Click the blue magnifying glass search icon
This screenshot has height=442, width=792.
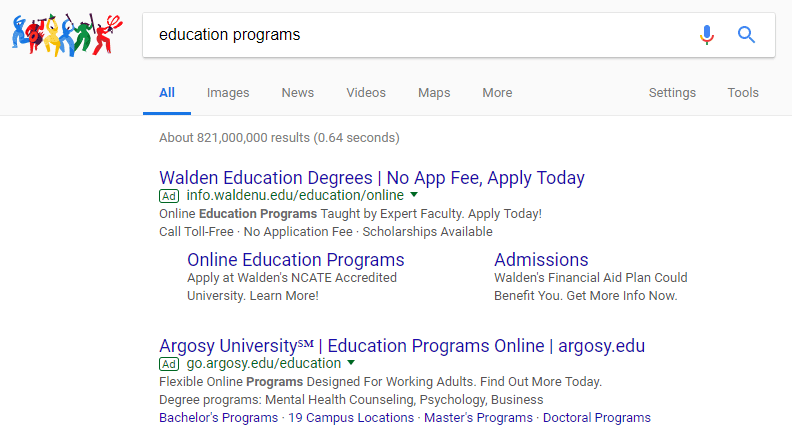pos(746,35)
